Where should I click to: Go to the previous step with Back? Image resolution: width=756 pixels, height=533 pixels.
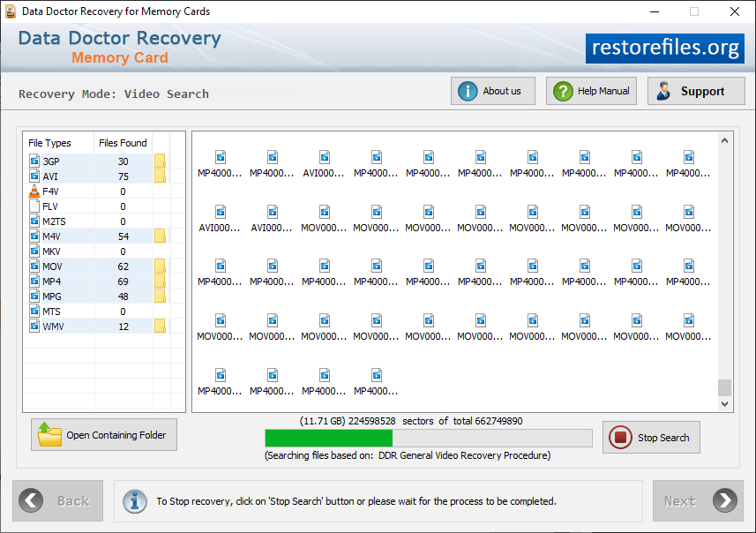pos(58,500)
